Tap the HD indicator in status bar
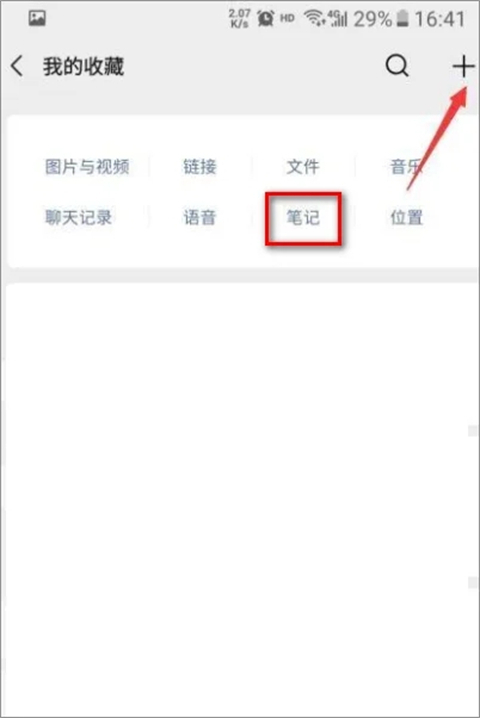This screenshot has height=718, width=480. [x=287, y=18]
